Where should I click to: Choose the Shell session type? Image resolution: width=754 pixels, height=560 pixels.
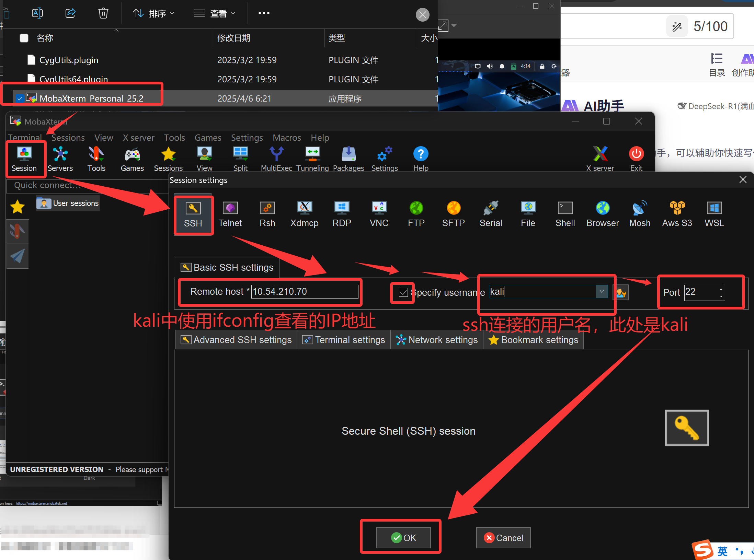click(565, 215)
